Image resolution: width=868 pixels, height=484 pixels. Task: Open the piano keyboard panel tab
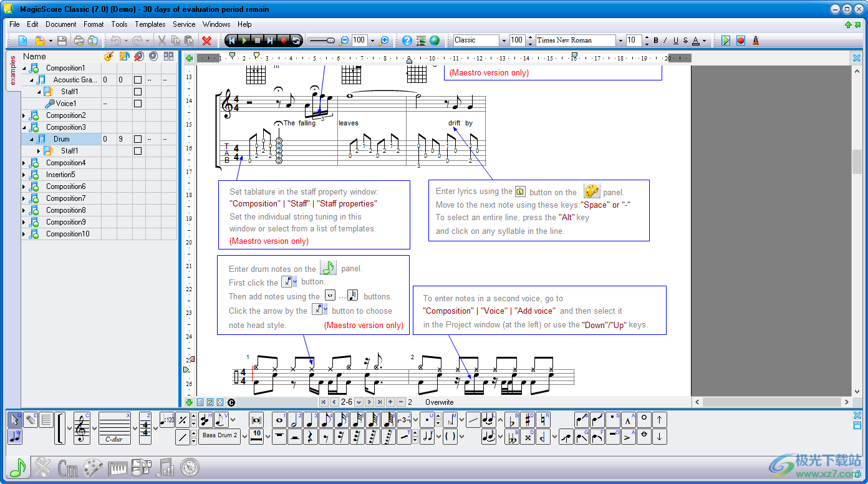tap(118, 468)
